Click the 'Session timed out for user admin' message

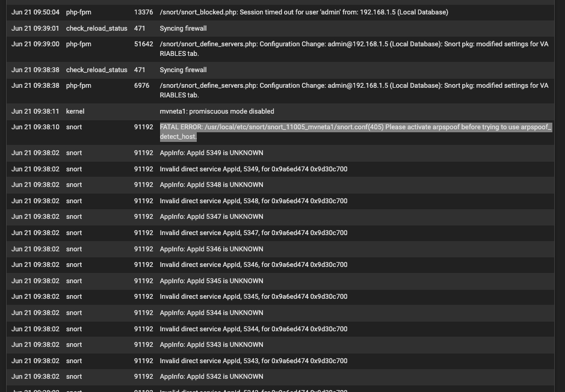[x=304, y=12]
